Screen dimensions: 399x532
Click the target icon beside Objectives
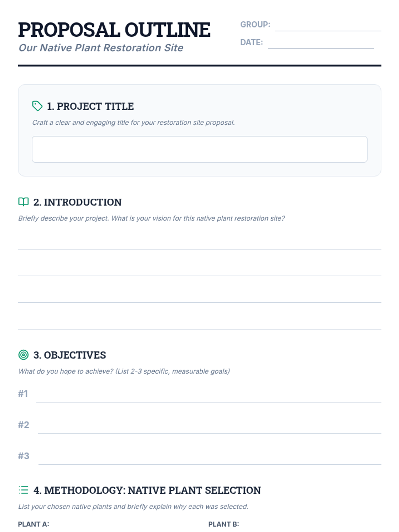pyautogui.click(x=23, y=355)
